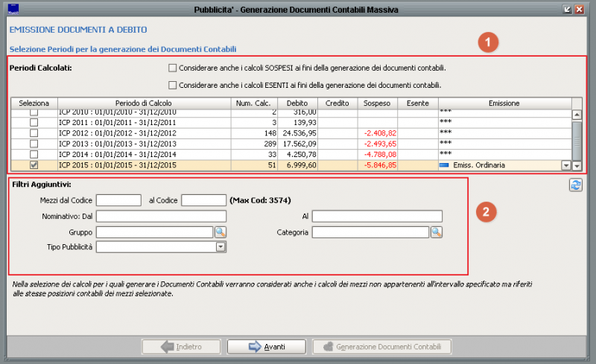The width and height of the screenshot is (596, 364).
Task: Enable considering SOSPESI calculations checkbox
Action: pyautogui.click(x=173, y=68)
